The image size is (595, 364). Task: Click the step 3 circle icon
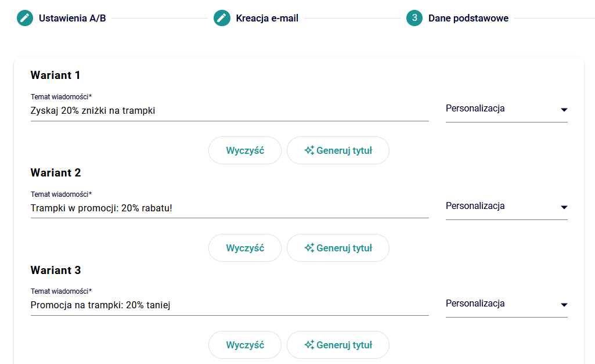[x=414, y=18]
